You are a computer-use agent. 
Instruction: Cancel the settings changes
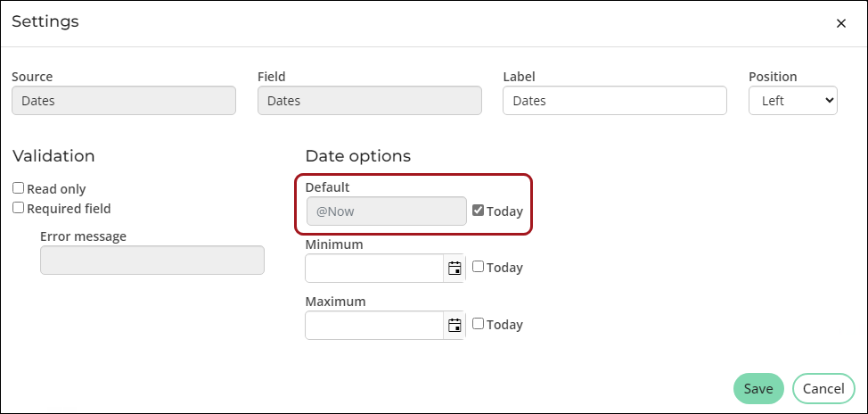823,388
